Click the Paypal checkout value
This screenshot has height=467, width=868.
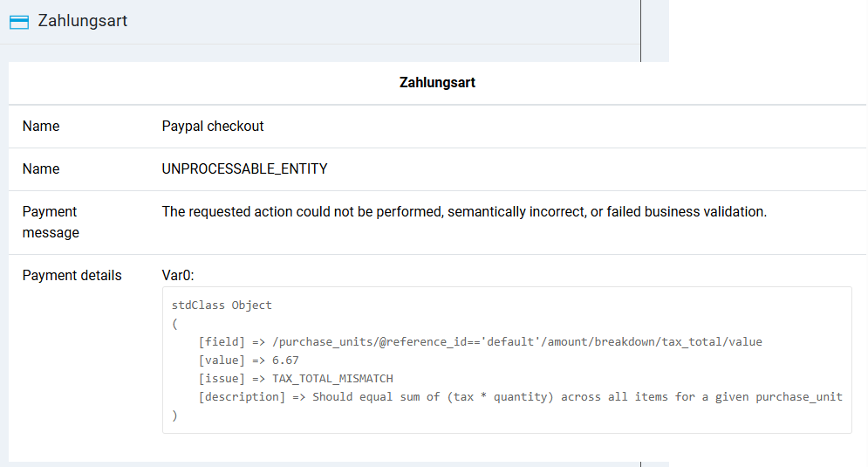(x=213, y=126)
